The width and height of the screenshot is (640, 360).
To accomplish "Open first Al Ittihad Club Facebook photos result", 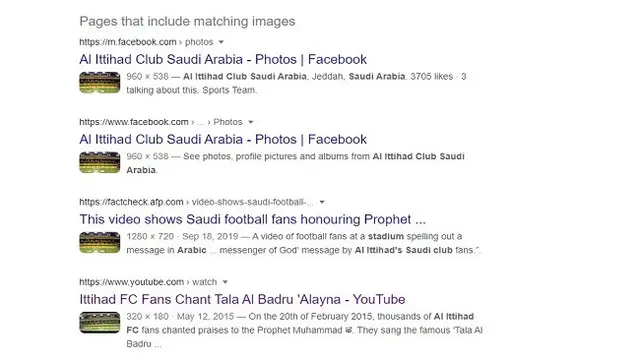I will click(x=223, y=60).
